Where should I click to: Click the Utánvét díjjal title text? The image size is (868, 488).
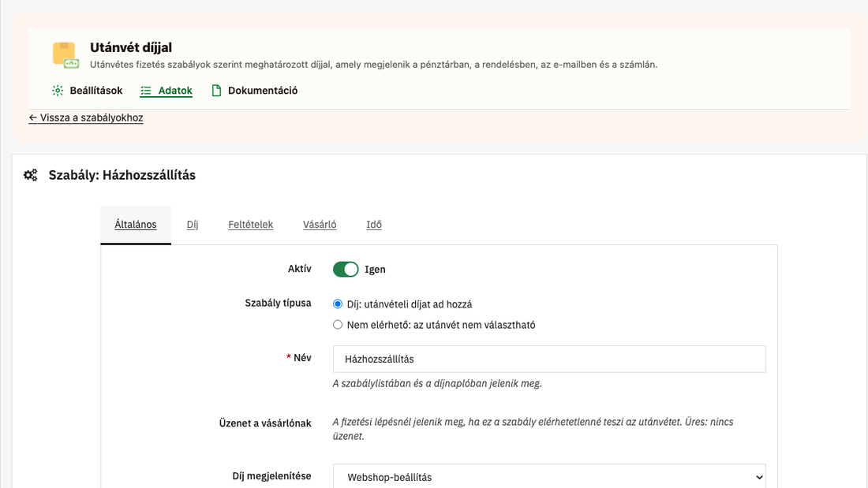(x=131, y=47)
